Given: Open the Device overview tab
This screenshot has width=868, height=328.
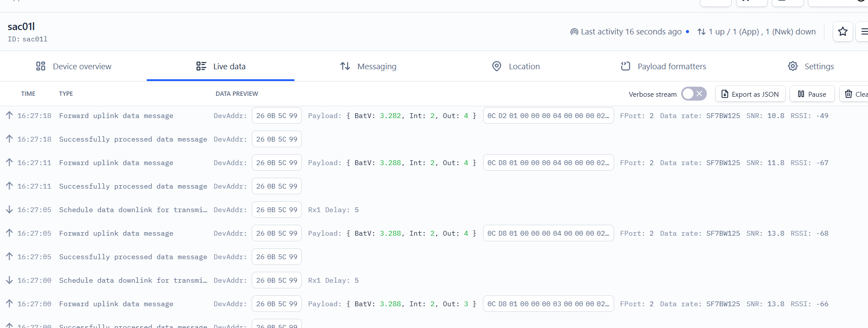Looking at the screenshot, I should [x=74, y=66].
